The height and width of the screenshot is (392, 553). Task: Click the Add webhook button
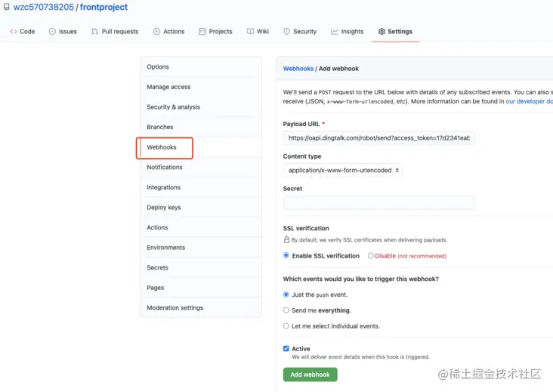click(310, 375)
